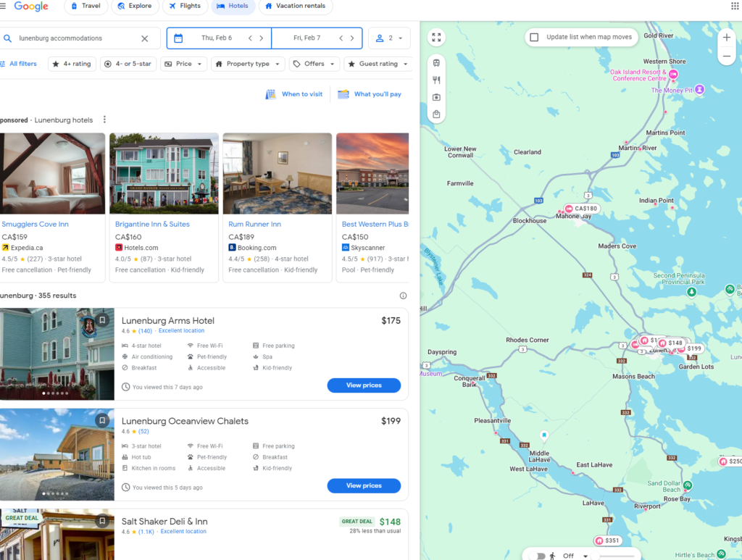Show restaurants layer on map

(436, 80)
